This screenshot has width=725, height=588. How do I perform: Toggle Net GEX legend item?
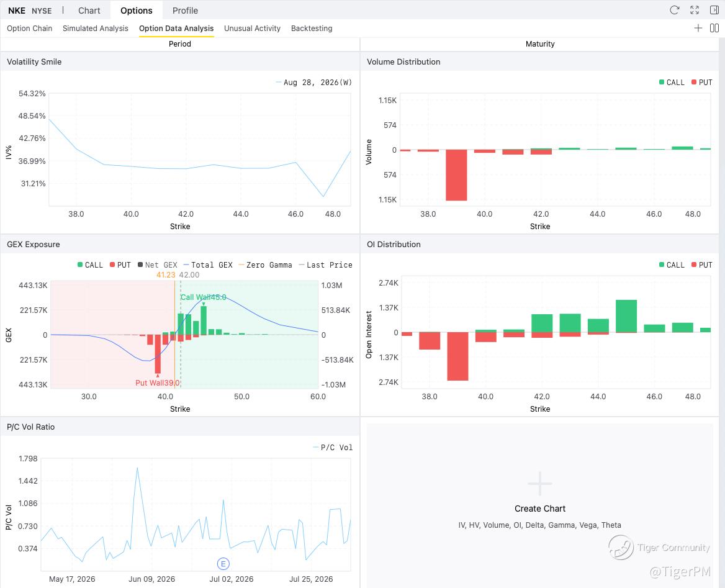157,265
